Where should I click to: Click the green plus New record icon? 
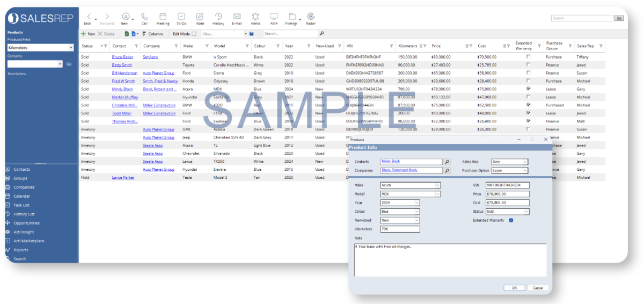tap(83, 33)
